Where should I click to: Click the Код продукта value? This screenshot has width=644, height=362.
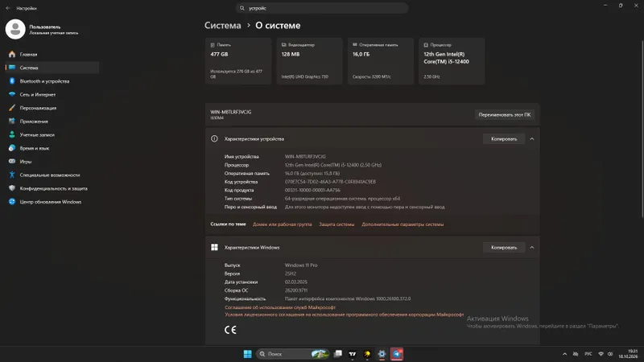pos(312,191)
